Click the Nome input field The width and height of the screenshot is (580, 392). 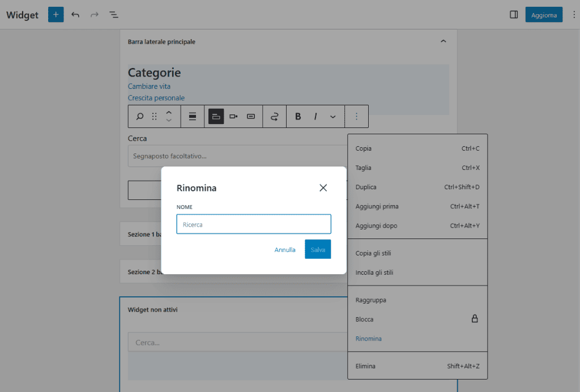[x=254, y=224]
